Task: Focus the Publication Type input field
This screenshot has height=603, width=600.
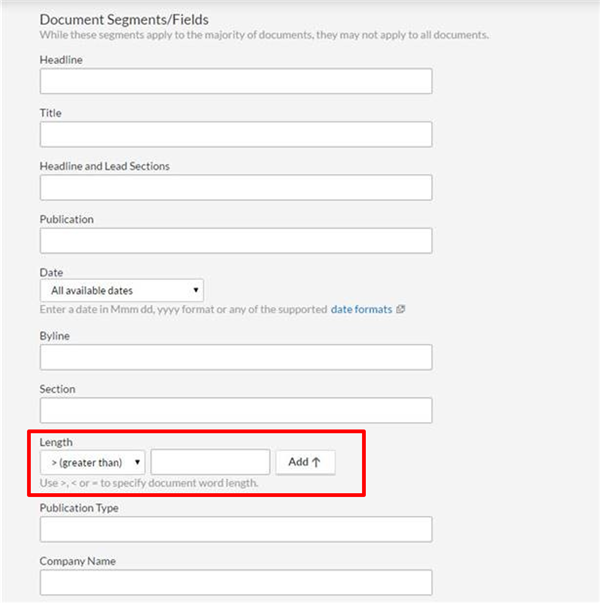Action: tap(236, 529)
